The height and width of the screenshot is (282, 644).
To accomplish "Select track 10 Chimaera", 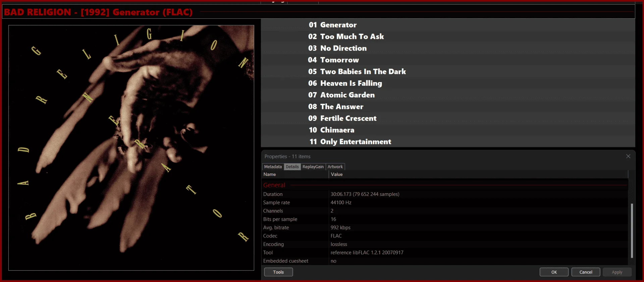I will (x=448, y=130).
